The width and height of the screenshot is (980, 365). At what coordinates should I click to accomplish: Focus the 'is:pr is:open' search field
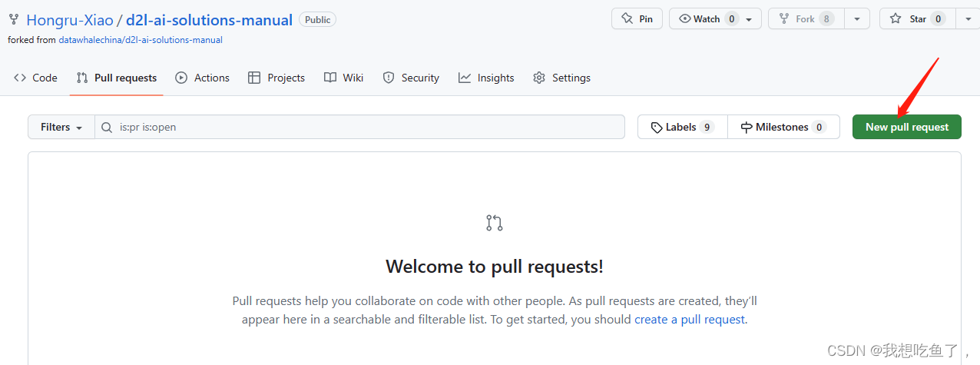click(x=359, y=127)
